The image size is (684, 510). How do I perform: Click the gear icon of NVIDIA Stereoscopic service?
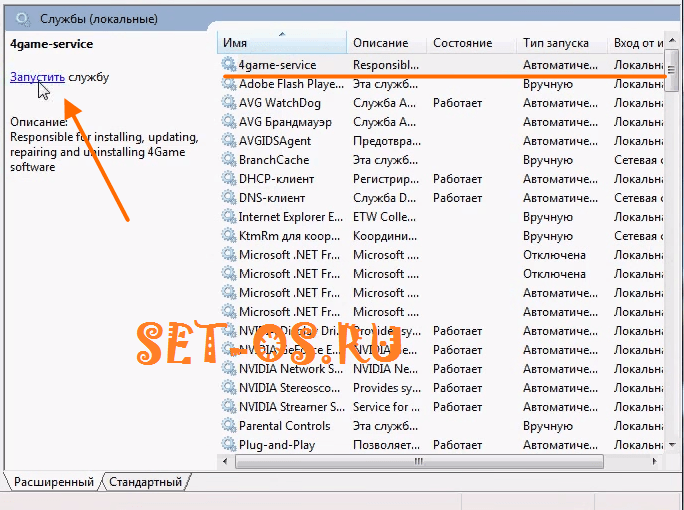(229, 387)
